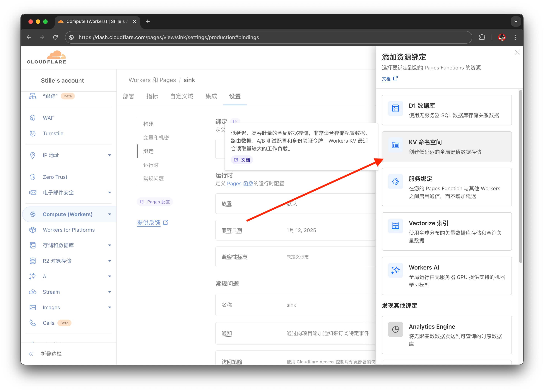Click the Compute (Workers) diamond icon
Viewport: 544px width, 392px height.
tap(33, 214)
